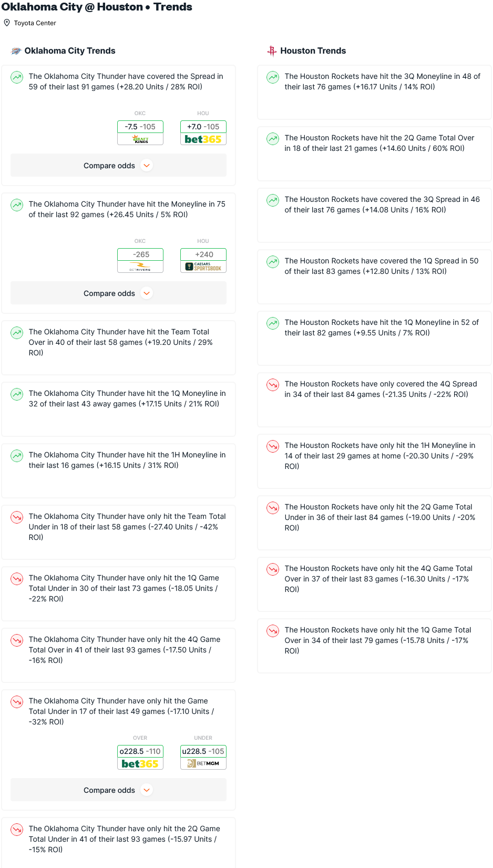Open the Rockets 3Q Moneyline trend card
The height and width of the screenshot is (868, 493).
tap(374, 92)
